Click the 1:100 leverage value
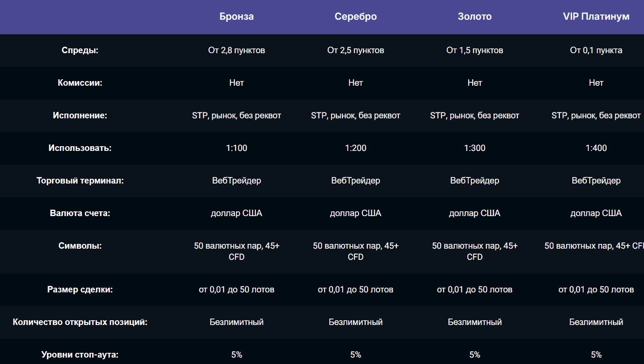 [x=236, y=148]
